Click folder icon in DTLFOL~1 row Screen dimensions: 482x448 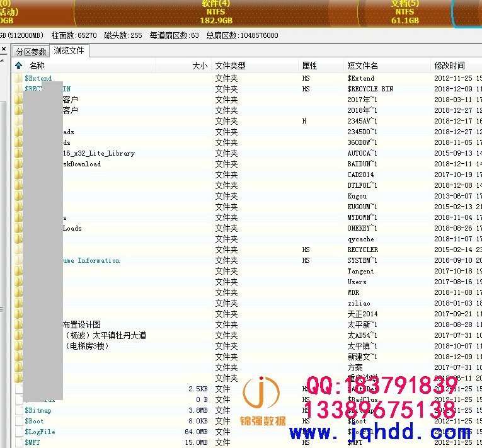[x=18, y=185]
